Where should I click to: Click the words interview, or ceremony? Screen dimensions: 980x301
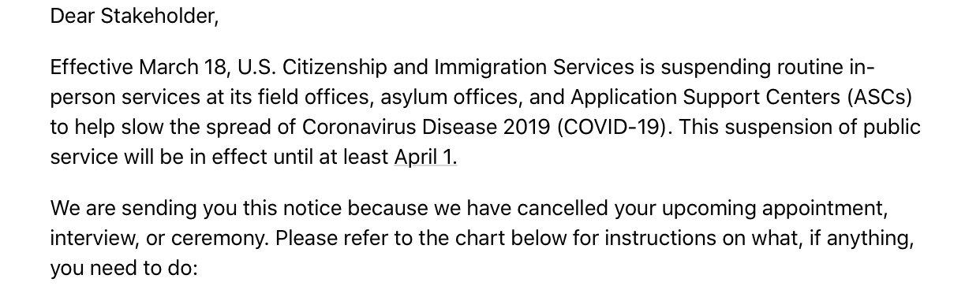click(160, 240)
